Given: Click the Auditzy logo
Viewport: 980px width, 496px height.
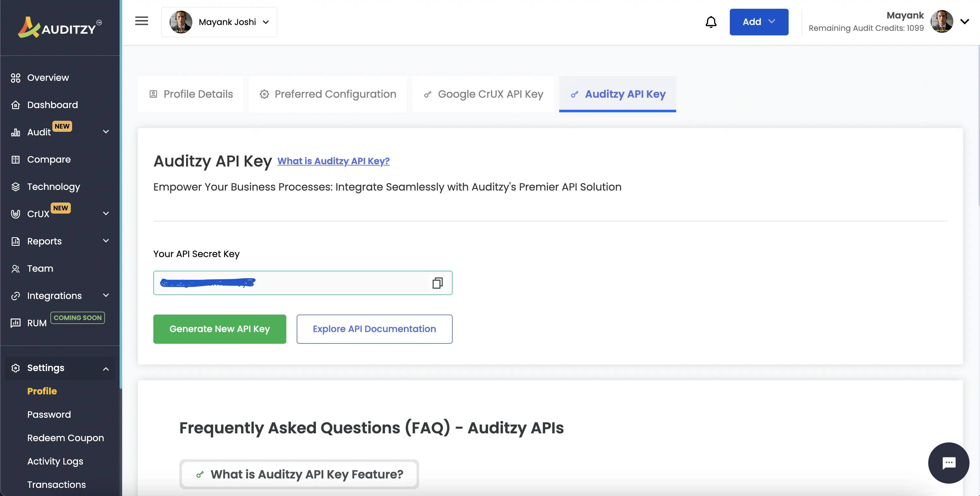Looking at the screenshot, I should coord(60,27).
